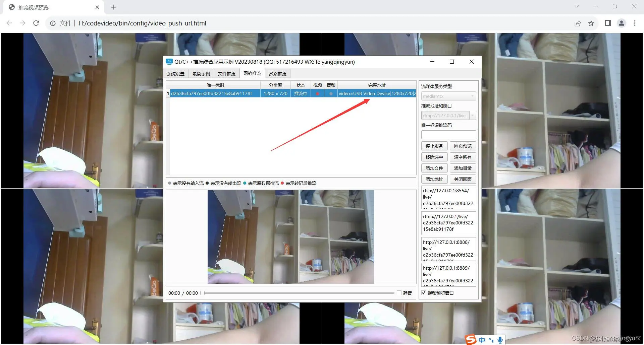Expand the rtmp://127.0.0.1/live address dropdown
644x345 pixels.
pos(473,116)
